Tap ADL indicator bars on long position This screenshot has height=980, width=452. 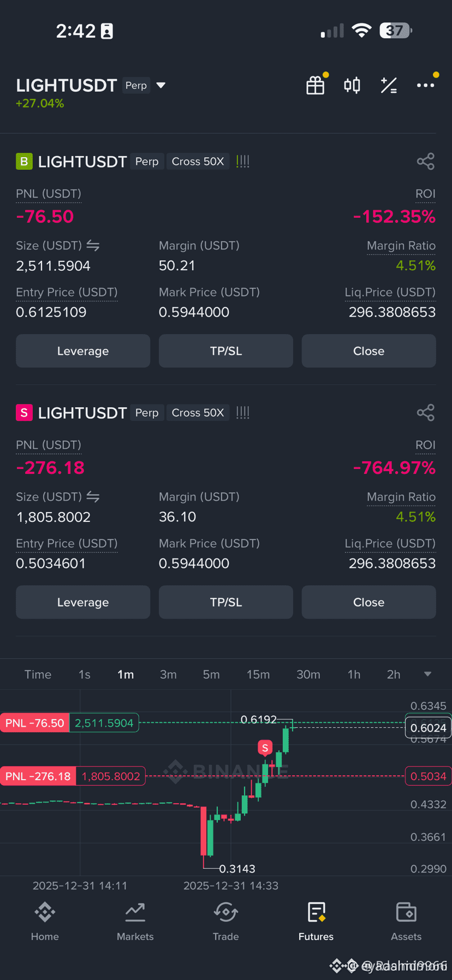point(243,162)
